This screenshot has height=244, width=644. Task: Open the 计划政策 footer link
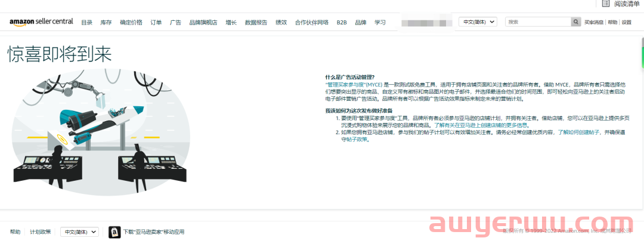(x=41, y=231)
